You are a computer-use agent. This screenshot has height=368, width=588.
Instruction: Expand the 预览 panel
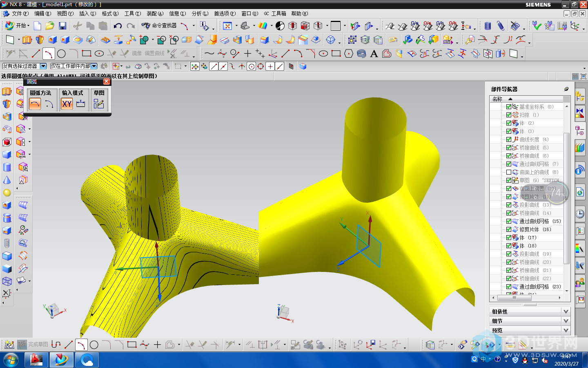[x=566, y=330]
